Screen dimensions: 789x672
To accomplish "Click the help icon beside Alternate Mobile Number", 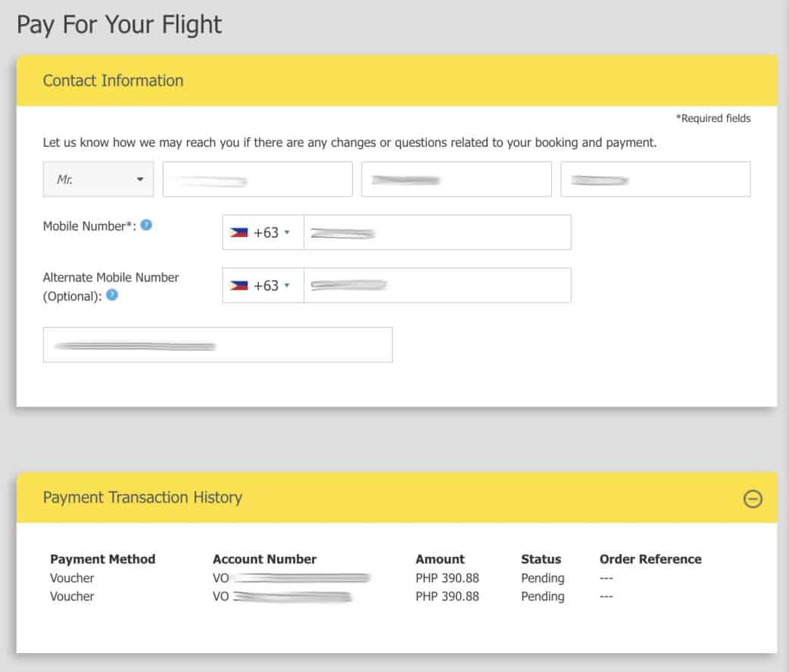I will (112, 295).
